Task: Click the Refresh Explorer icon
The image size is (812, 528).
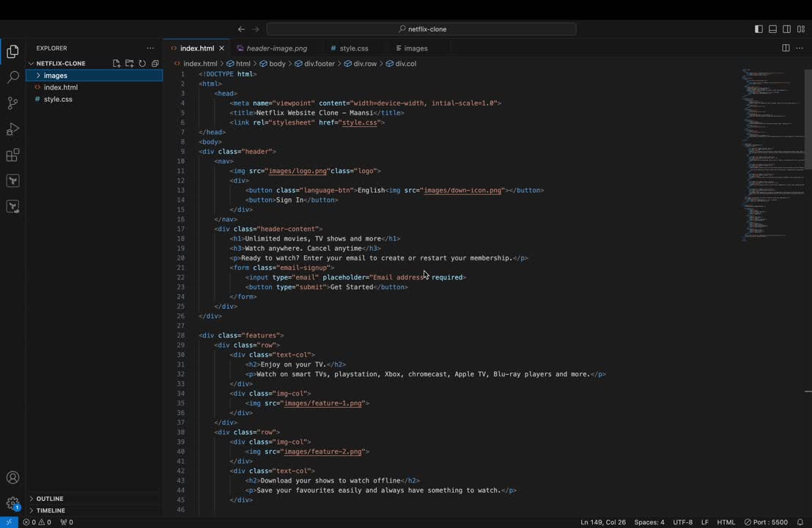Action: point(142,64)
